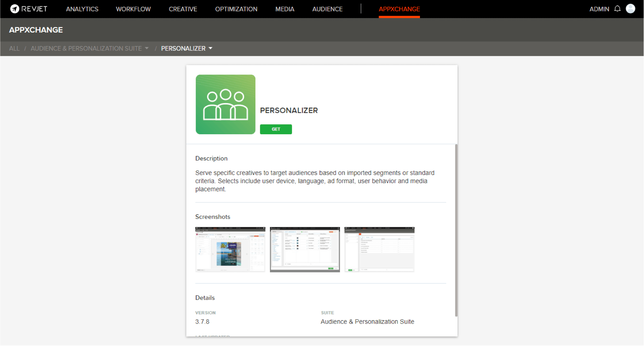The image size is (644, 346).
Task: Open the first screenshot with beach image
Action: point(230,249)
